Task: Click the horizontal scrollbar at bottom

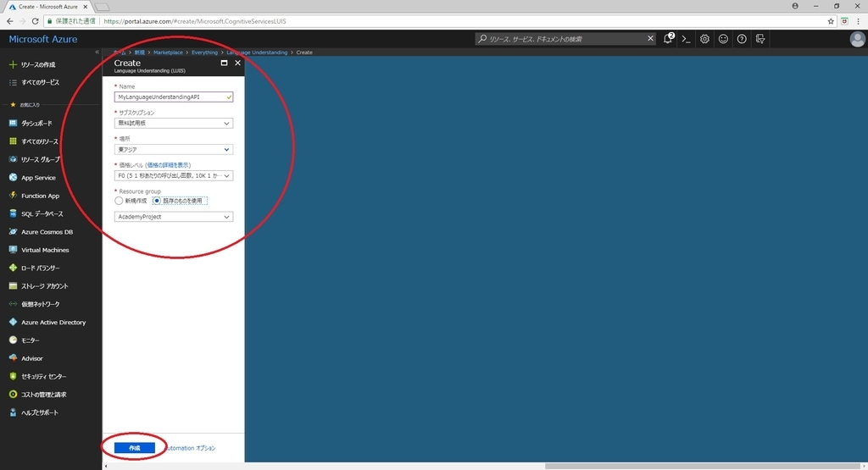Action: 703,466
